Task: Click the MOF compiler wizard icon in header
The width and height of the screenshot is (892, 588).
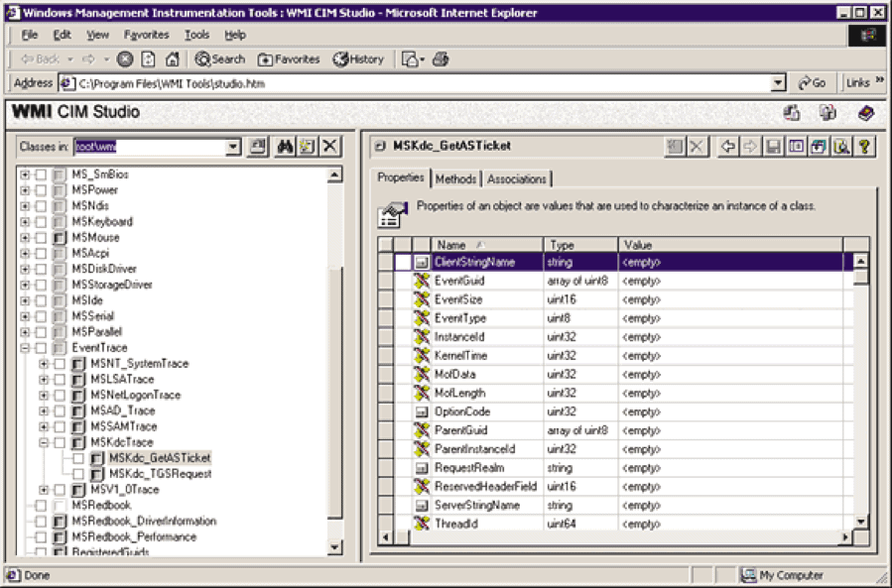Action: [828, 113]
